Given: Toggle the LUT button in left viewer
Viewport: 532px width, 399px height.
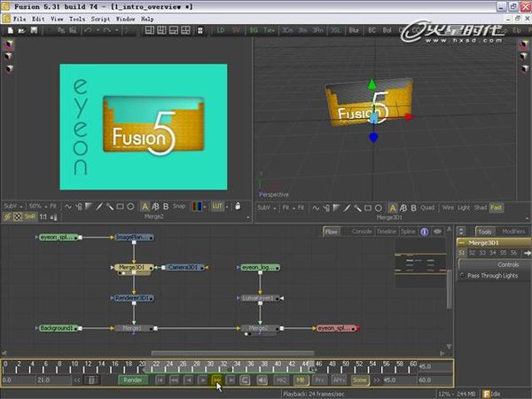Looking at the screenshot, I should click(217, 207).
